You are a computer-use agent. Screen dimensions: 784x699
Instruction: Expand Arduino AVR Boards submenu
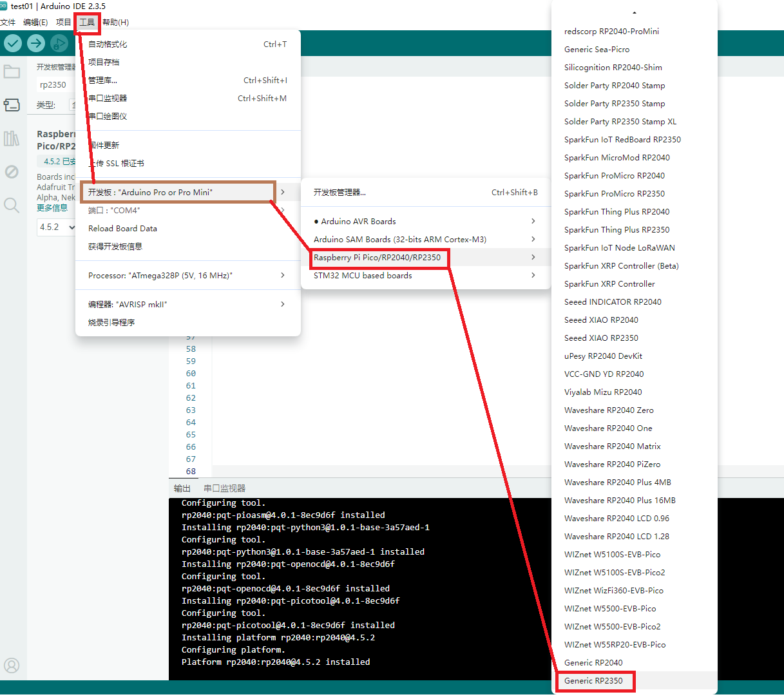coord(426,221)
